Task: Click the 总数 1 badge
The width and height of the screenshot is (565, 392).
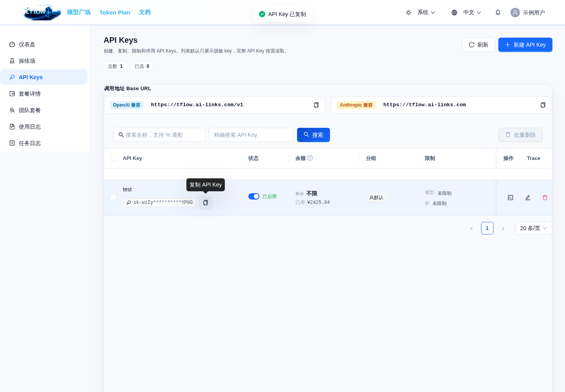Action: (115, 66)
